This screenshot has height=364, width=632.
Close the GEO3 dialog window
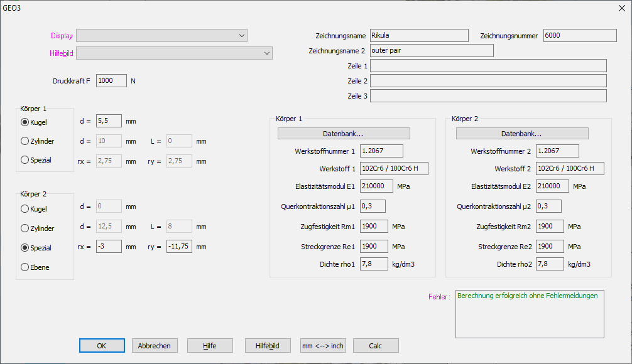click(x=622, y=8)
